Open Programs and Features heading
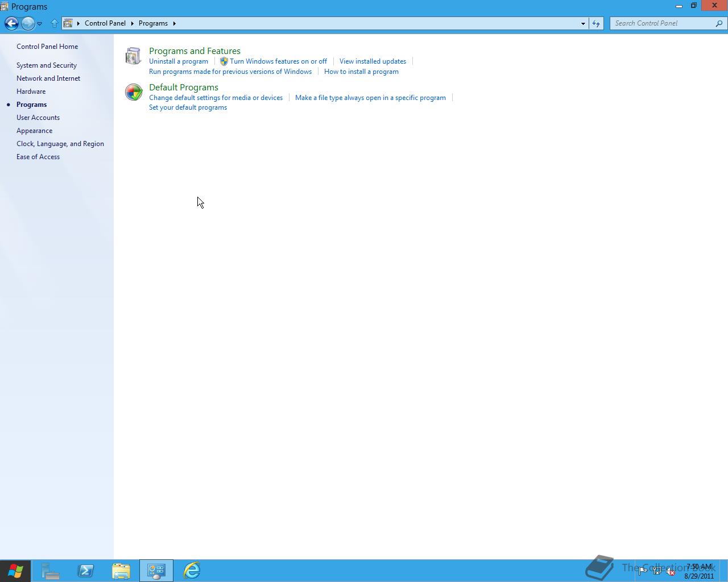The width and height of the screenshot is (728, 582). [195, 51]
